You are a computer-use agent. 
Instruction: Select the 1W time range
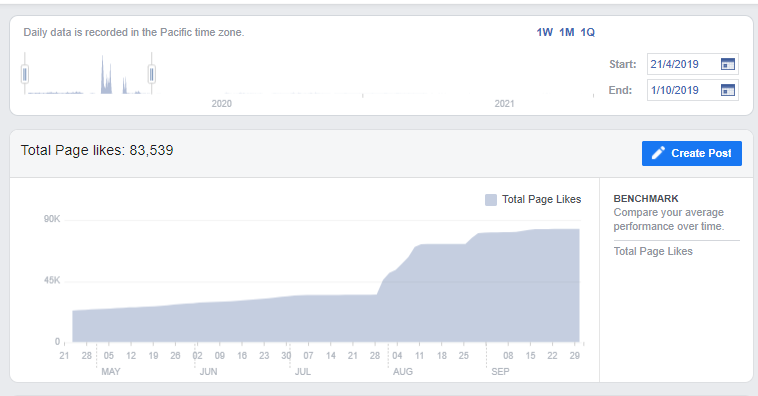(544, 32)
